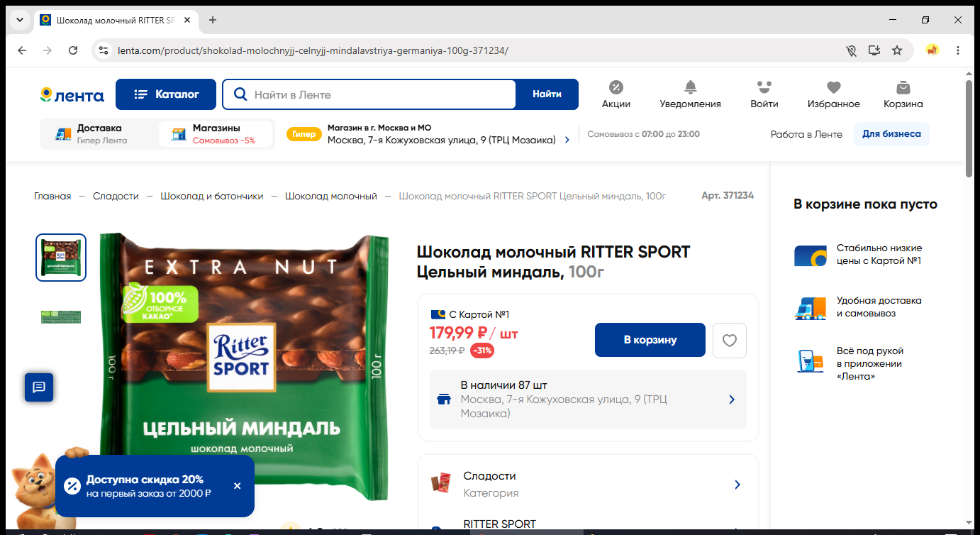The width and height of the screenshot is (980, 535).
Task: Click the main chocolate product image
Action: point(244,367)
